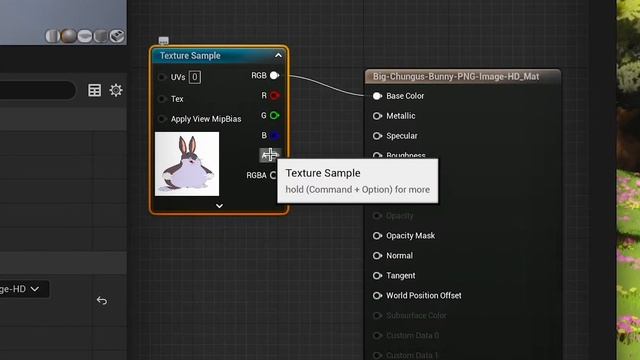
Task: Click the reset-to-default arrow icon
Action: [x=102, y=301]
